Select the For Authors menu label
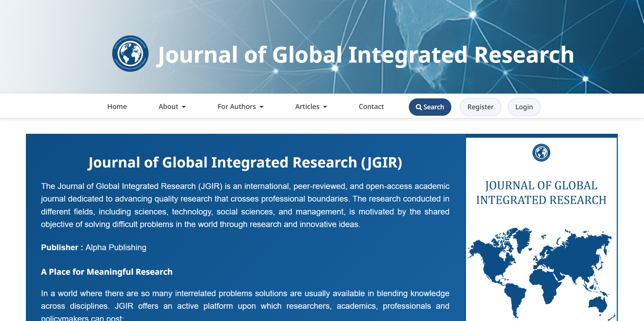Screen dimensions: 644x321 [x=237, y=107]
